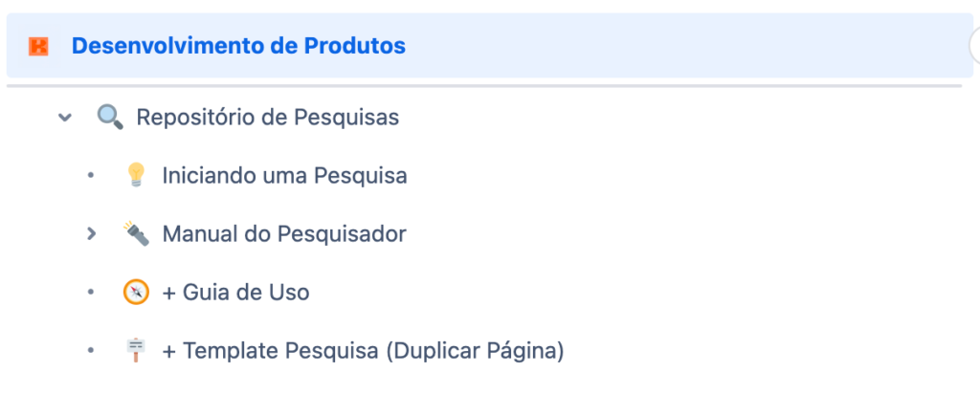Click the bullet beside + Template Pesquisa

(x=91, y=351)
